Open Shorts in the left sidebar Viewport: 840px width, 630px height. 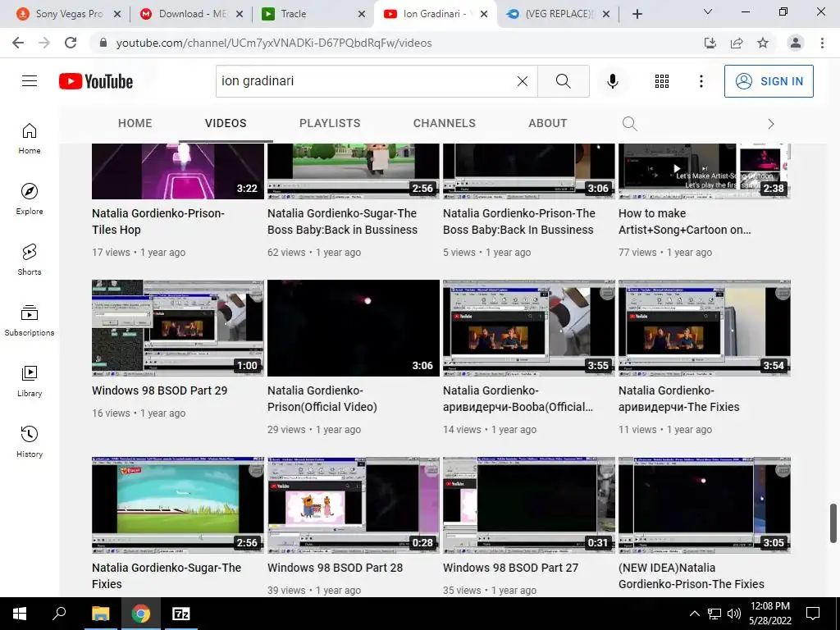pos(30,260)
